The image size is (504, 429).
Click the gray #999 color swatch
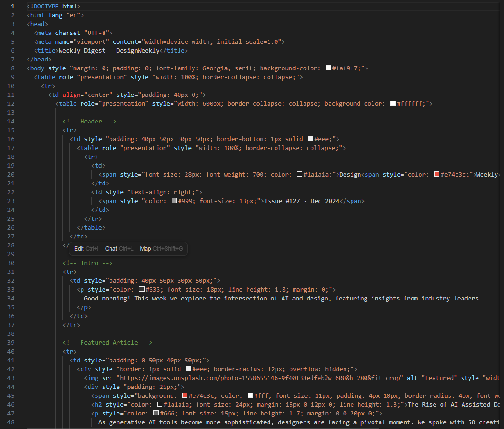click(174, 201)
